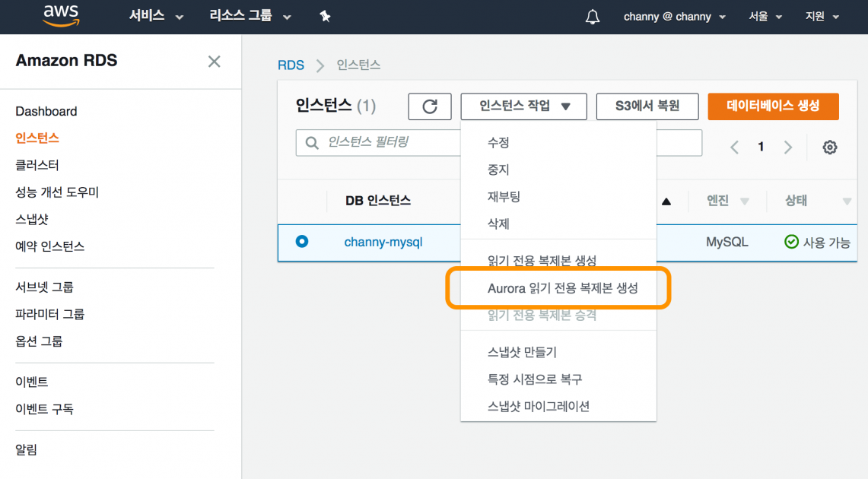The height and width of the screenshot is (479, 868).
Task: Navigate to RDS via breadcrumb link
Action: [291, 65]
